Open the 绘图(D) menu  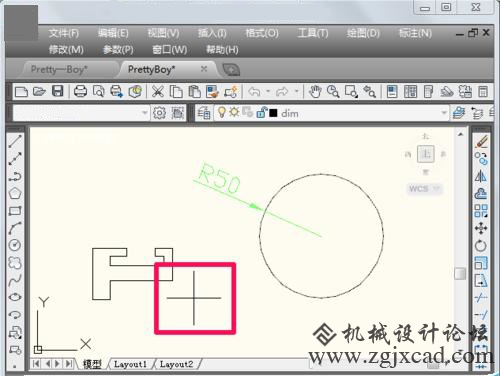[x=363, y=33]
